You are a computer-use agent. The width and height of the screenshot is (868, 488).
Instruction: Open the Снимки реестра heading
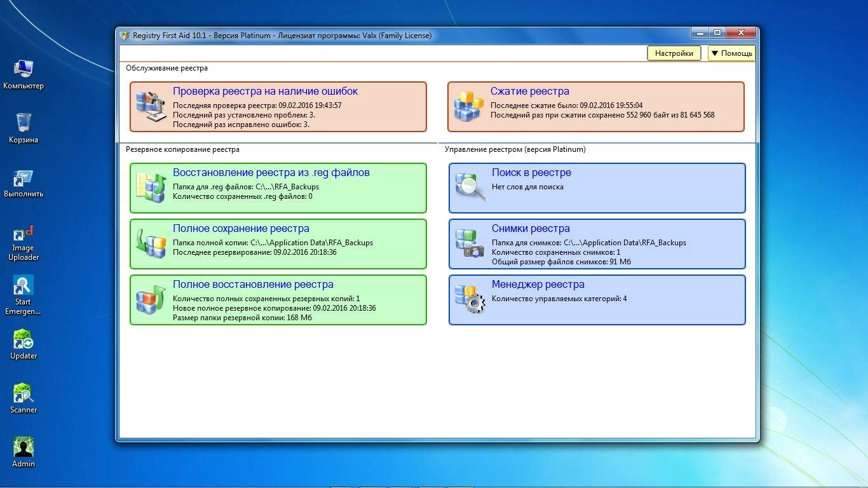tap(531, 229)
